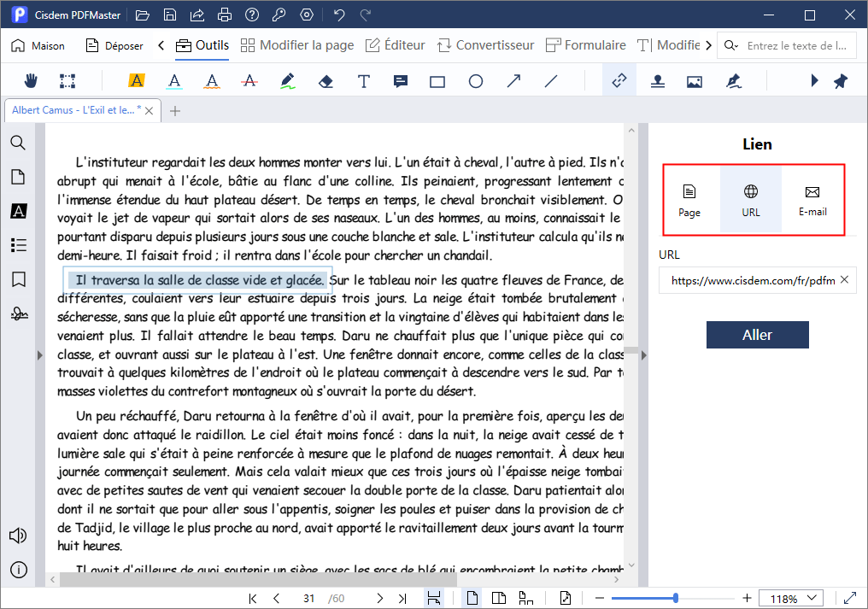
Task: Click the Aller button
Action: (757, 335)
